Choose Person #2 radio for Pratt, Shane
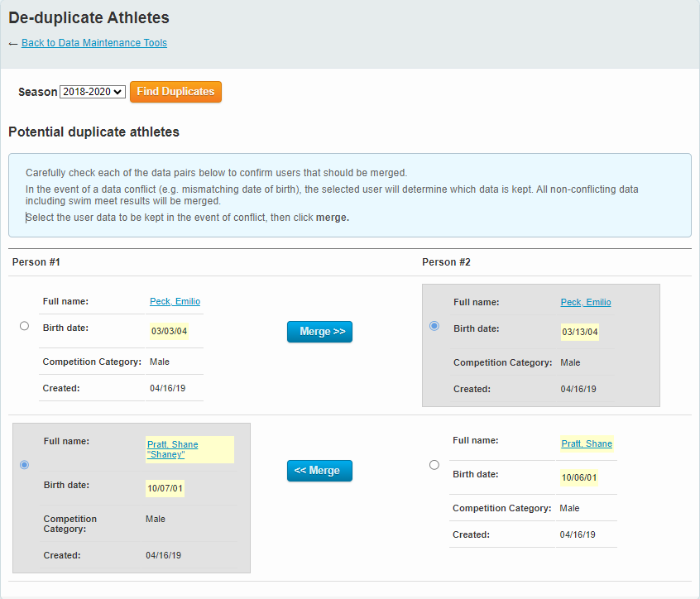Screen dimensions: 700x599 click(x=434, y=465)
